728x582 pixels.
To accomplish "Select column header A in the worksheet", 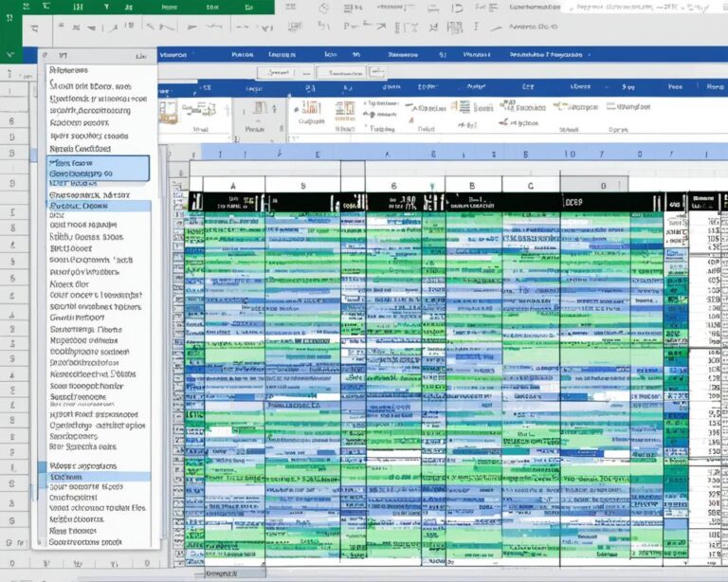I will pyautogui.click(x=233, y=186).
